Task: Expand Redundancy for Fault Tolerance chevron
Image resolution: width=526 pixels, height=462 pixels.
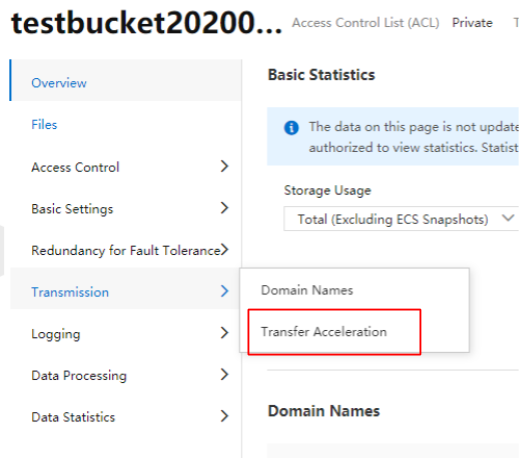Action: 224,249
